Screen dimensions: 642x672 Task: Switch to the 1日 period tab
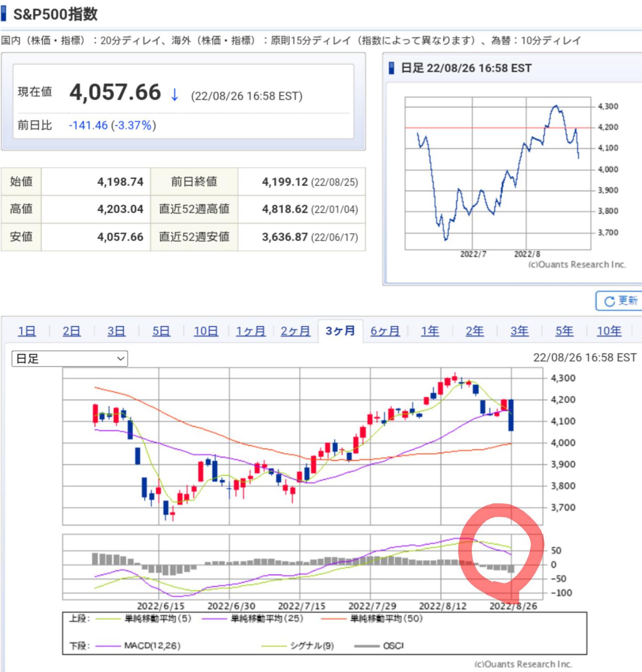click(27, 331)
